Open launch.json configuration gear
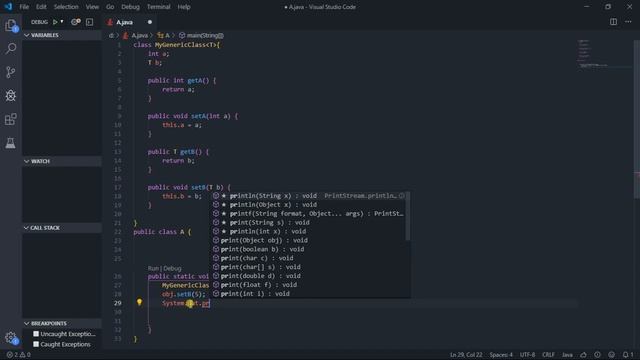Screen dimensions: 640x360 pyautogui.click(x=76, y=22)
